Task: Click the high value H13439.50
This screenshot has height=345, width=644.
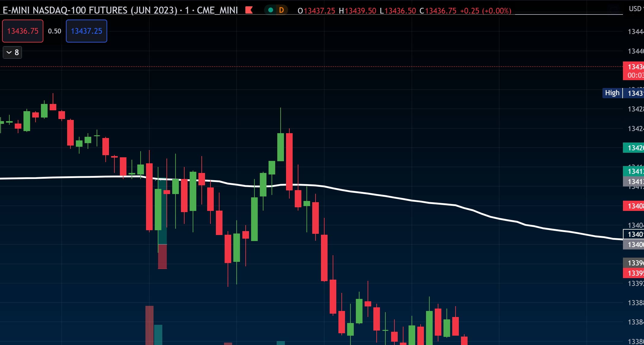Action: [357, 11]
